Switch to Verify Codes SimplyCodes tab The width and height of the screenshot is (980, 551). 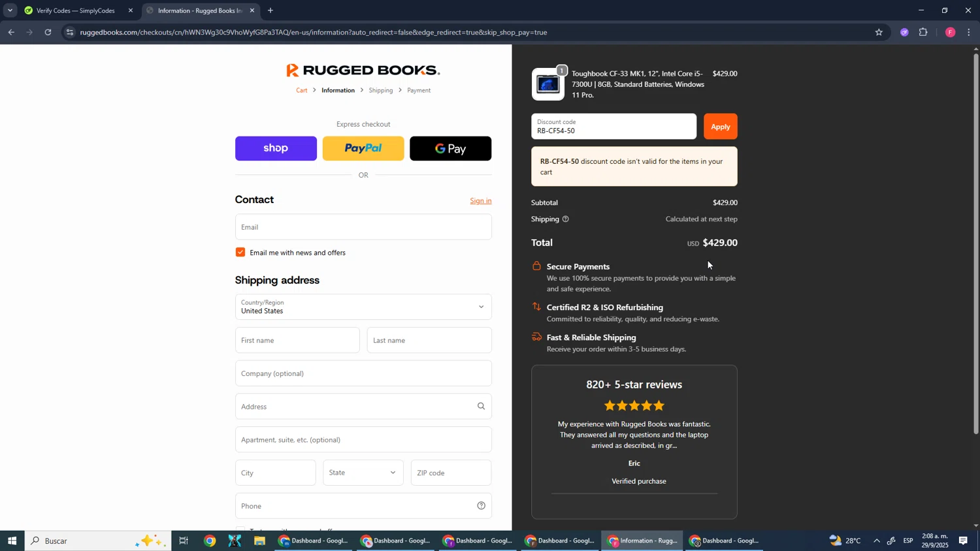tap(75, 10)
